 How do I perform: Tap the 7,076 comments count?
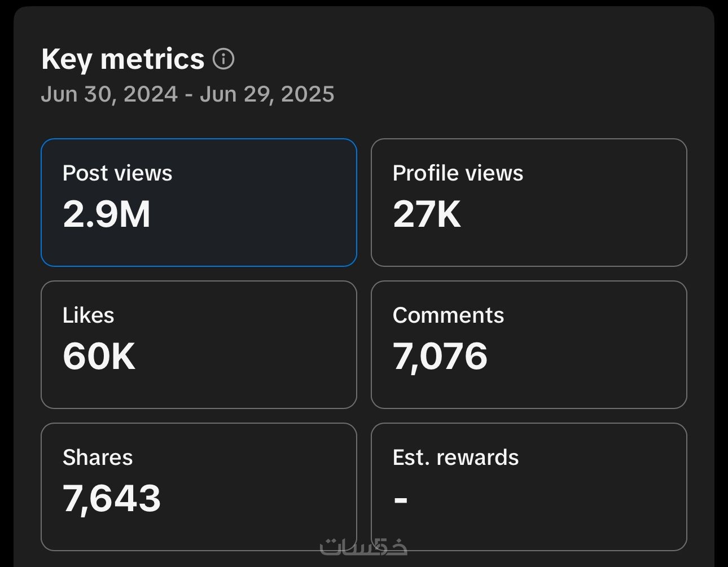(x=440, y=357)
